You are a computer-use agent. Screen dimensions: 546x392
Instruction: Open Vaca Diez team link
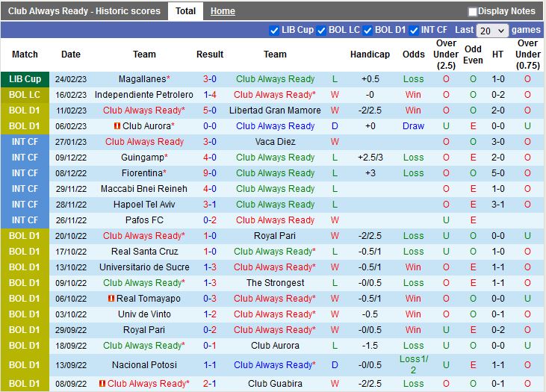pos(275,142)
